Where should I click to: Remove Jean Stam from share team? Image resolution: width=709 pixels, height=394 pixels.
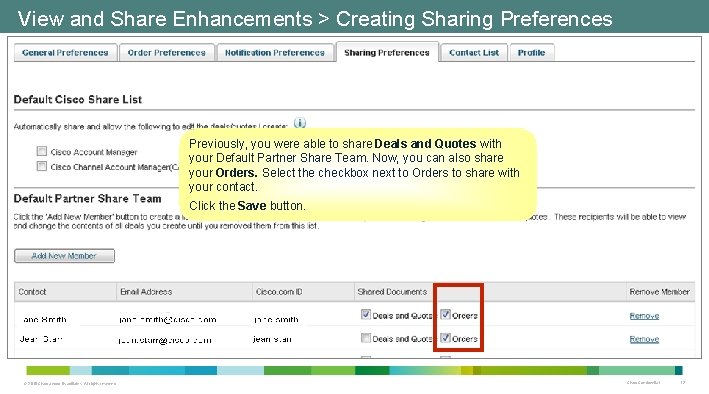[x=644, y=339]
